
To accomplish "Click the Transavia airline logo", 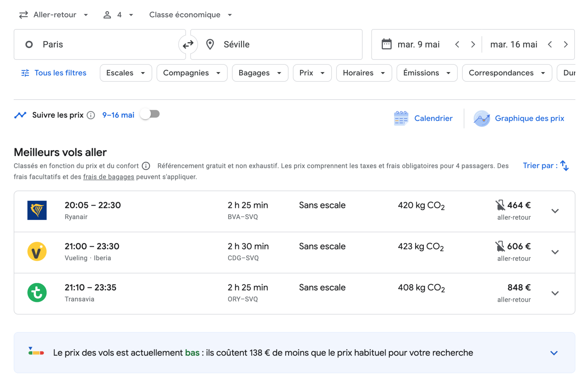I will point(37,293).
